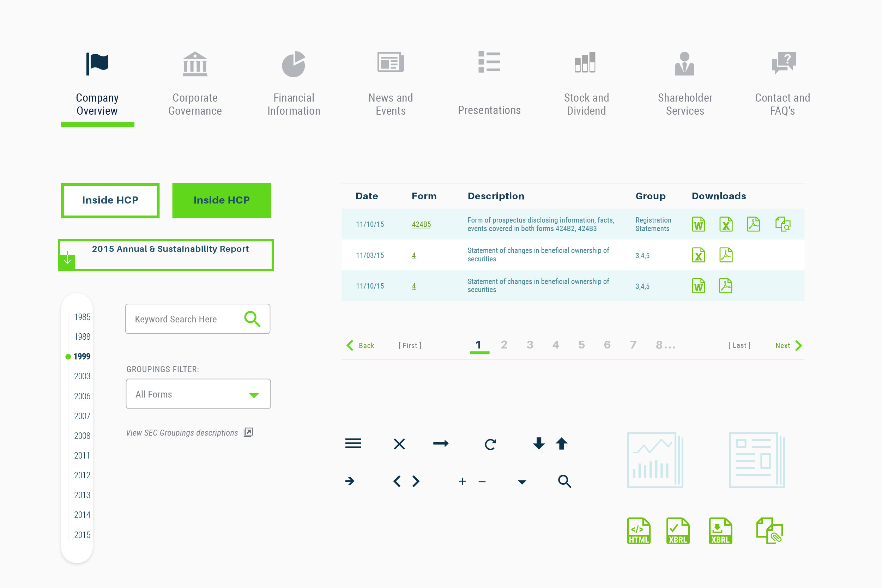Screen dimensions: 882x588
Task: Click the plus icon
Action: pyautogui.click(x=463, y=481)
